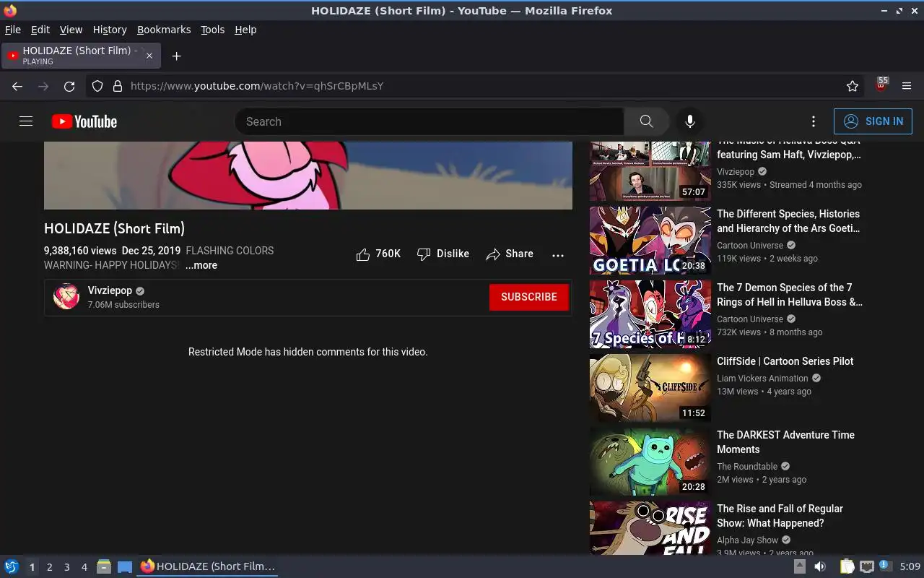Open the History menu

(110, 30)
